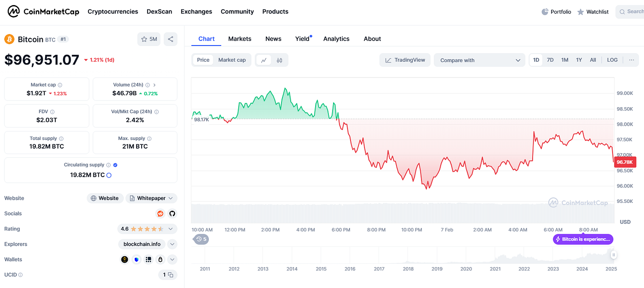This screenshot has height=288, width=644.
Task: Click 2018 on the history timeline
Action: click(408, 269)
